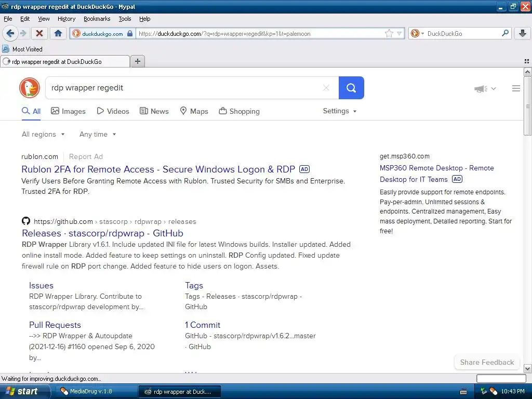Image resolution: width=532 pixels, height=399 pixels.
Task: Expand the Any time filter
Action: [98, 135]
